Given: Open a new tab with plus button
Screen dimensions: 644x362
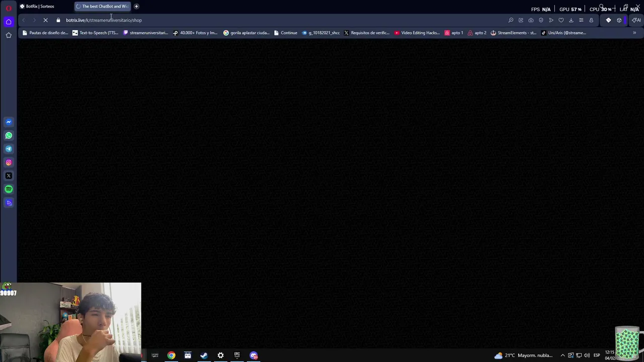Looking at the screenshot, I should [x=136, y=7].
